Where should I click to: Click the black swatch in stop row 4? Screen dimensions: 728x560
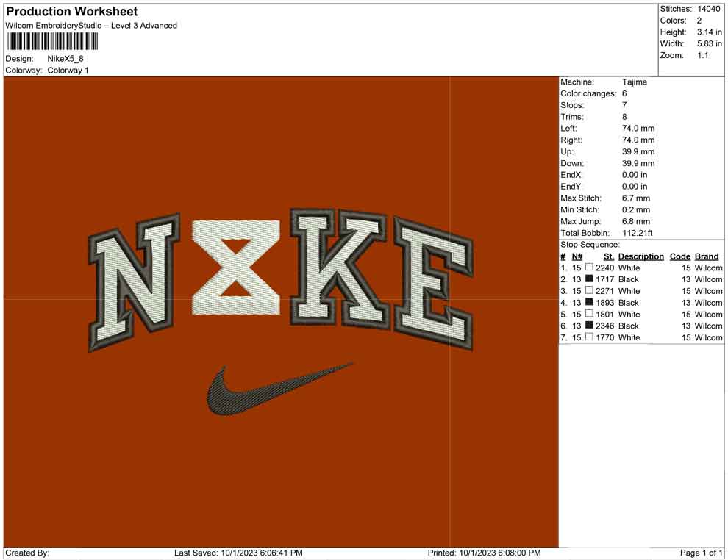coord(589,302)
